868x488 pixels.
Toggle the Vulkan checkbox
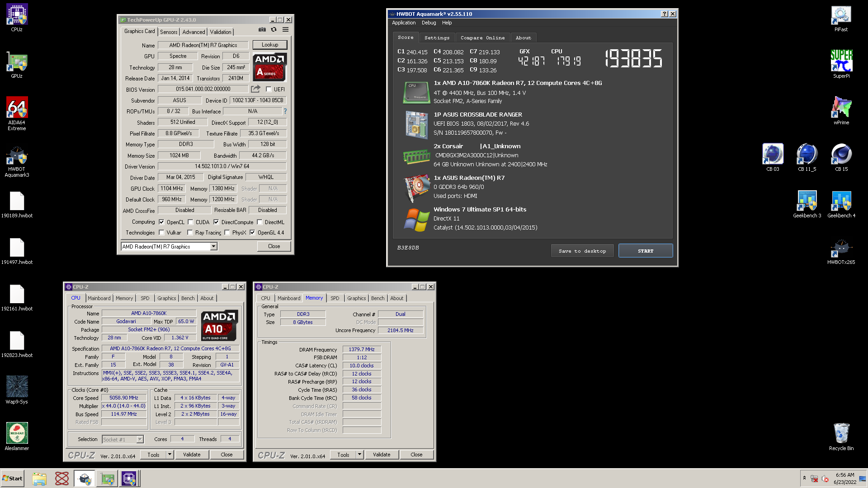[x=161, y=233]
